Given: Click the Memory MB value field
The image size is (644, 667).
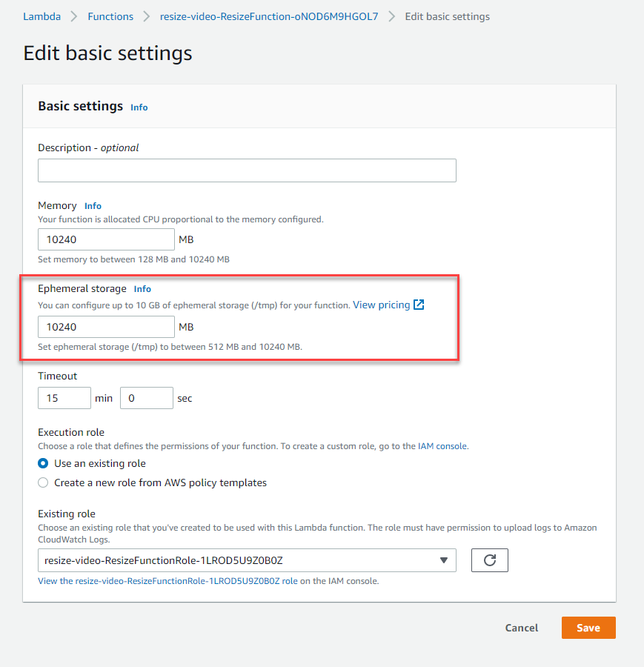Looking at the screenshot, I should [x=106, y=239].
